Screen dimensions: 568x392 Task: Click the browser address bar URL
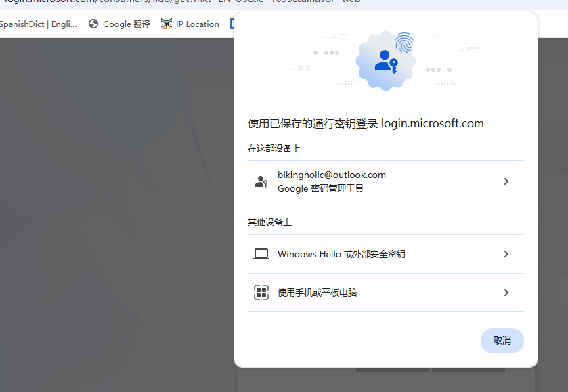[x=181, y=1]
